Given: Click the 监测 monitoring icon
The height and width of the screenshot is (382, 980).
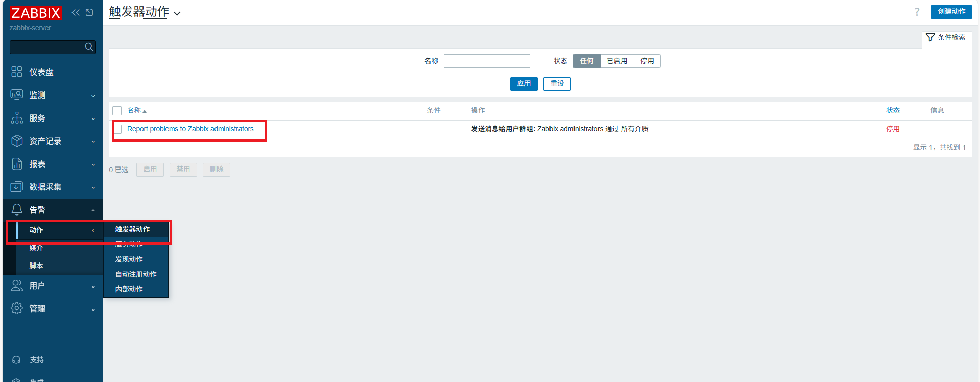Looking at the screenshot, I should (17, 95).
